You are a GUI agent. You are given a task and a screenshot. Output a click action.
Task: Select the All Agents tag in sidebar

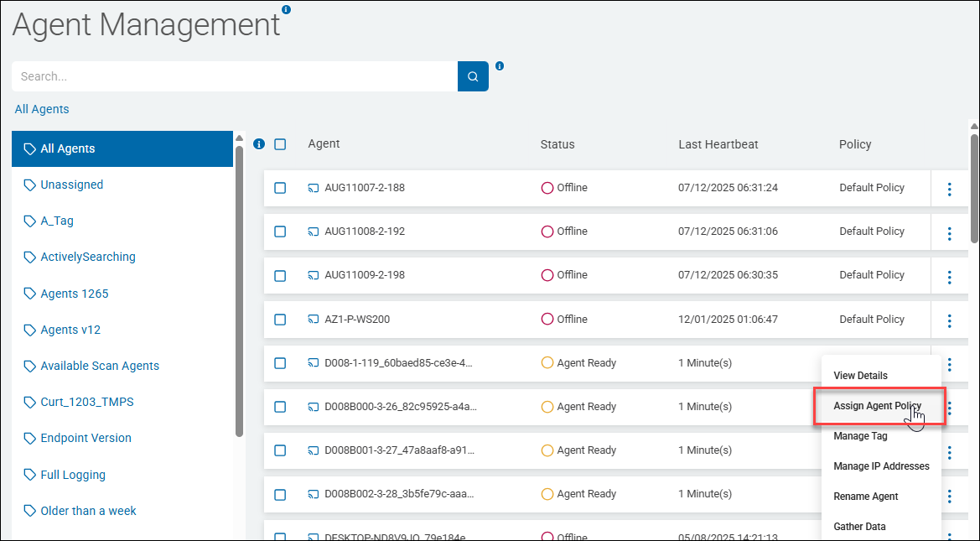point(122,148)
